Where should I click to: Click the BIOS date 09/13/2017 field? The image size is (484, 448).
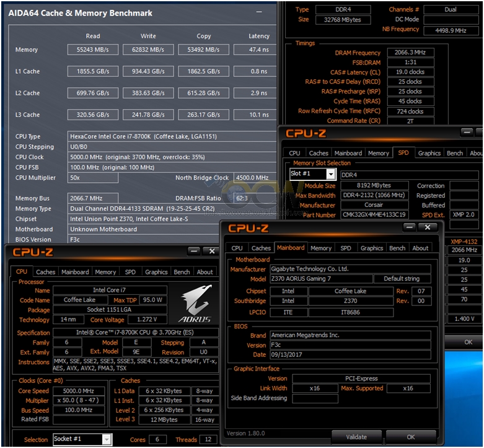click(x=350, y=354)
